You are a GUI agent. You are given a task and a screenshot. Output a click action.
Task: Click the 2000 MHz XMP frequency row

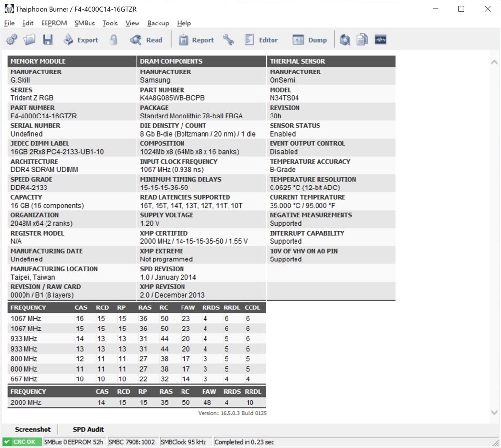[137, 402]
